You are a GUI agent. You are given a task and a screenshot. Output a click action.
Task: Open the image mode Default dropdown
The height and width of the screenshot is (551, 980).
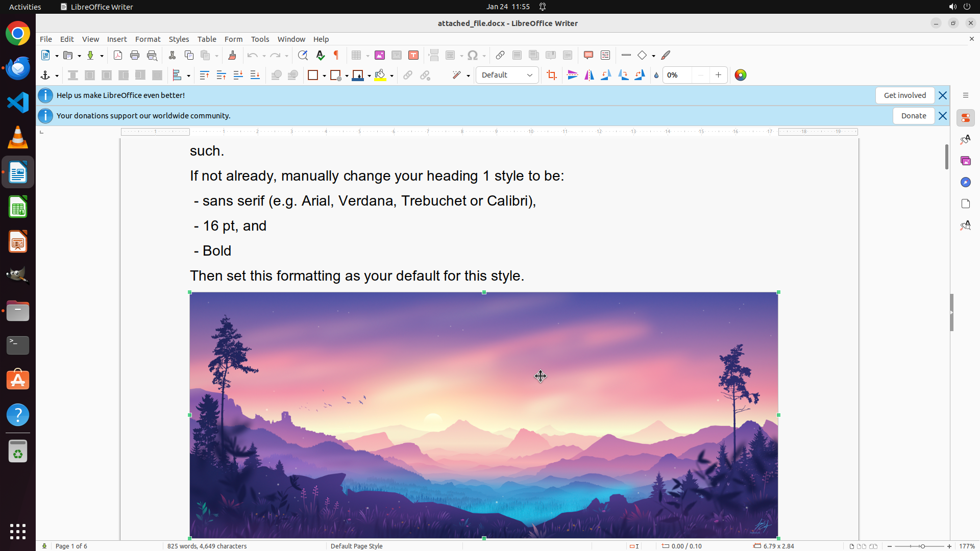pyautogui.click(x=507, y=75)
